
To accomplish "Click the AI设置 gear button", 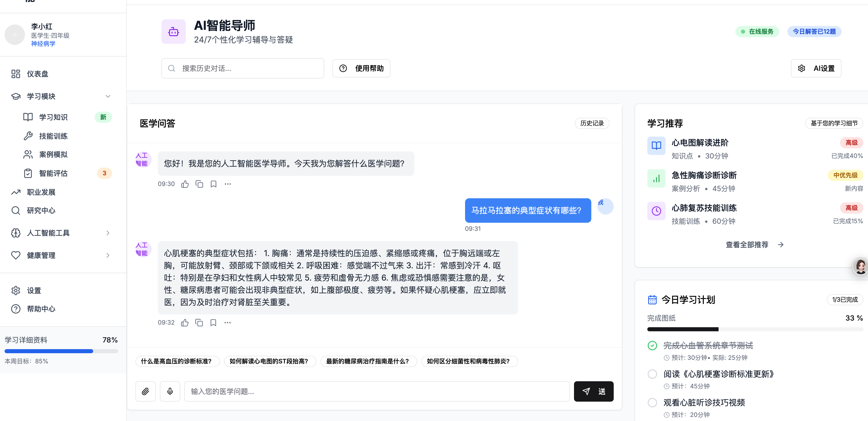I will (816, 69).
